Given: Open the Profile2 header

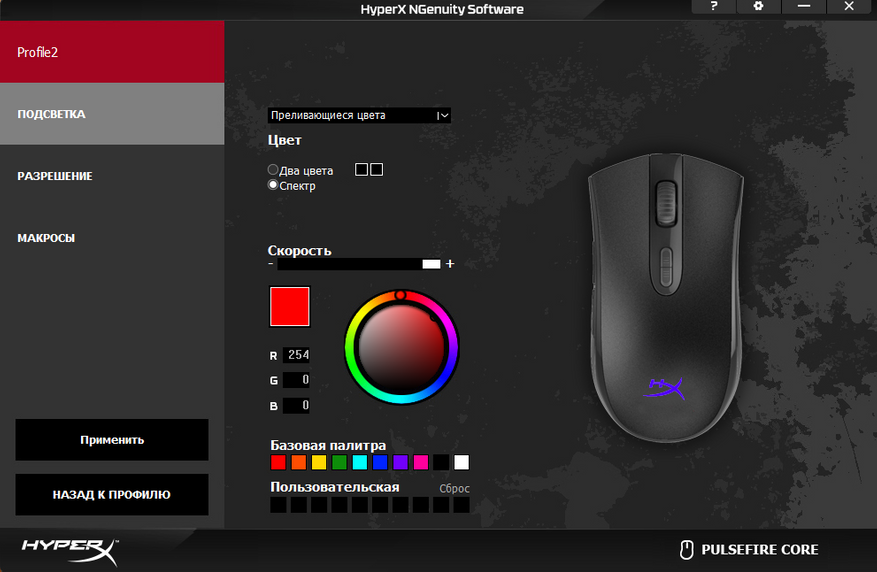Looking at the screenshot, I should coord(112,52).
